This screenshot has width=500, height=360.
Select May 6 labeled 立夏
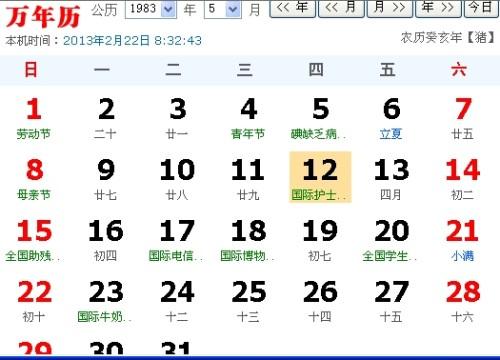pyautogui.click(x=391, y=118)
